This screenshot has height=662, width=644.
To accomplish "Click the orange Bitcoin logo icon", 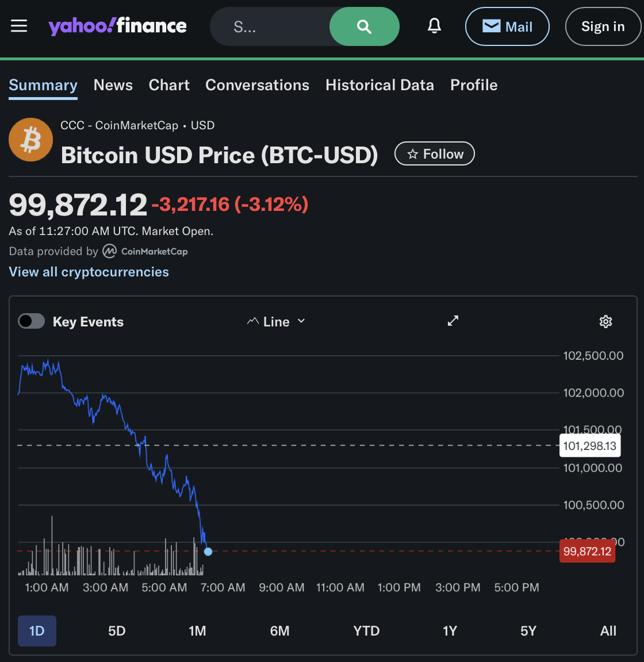I will pos(30,140).
